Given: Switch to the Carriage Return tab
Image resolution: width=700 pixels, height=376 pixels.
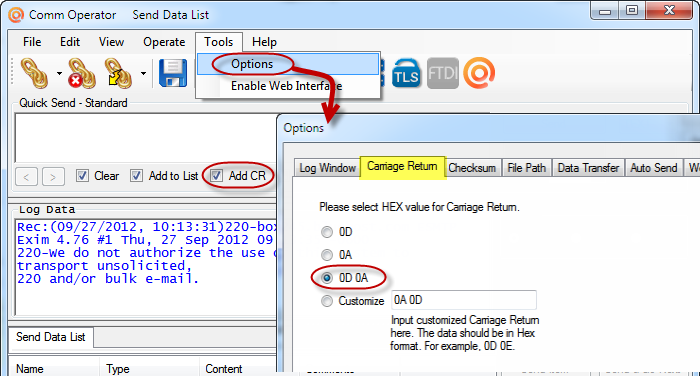Looking at the screenshot, I should 402,167.
